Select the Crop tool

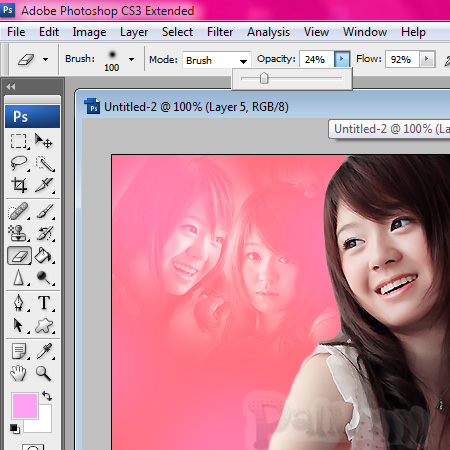(19, 185)
